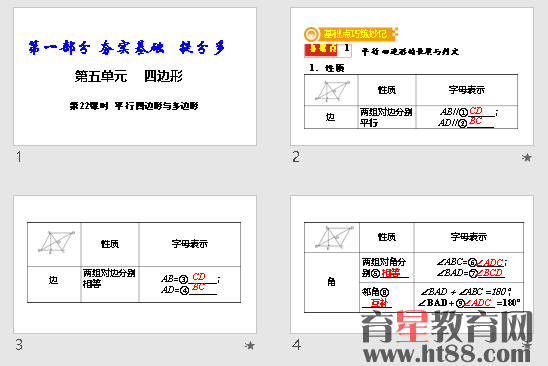Click the 第五单元 四边形 title text in slide 1
This screenshot has width=548, height=366.
pyautogui.click(x=129, y=76)
